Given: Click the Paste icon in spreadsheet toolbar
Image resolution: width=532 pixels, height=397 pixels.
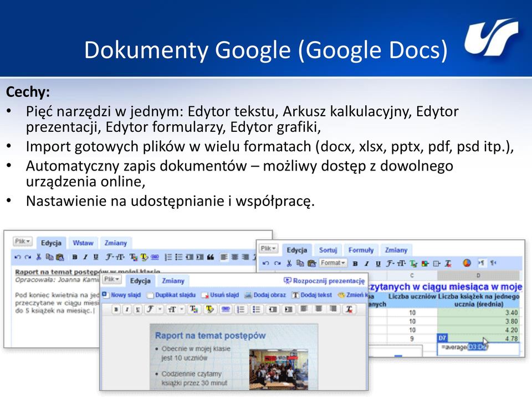Looking at the screenshot, I should [311, 263].
